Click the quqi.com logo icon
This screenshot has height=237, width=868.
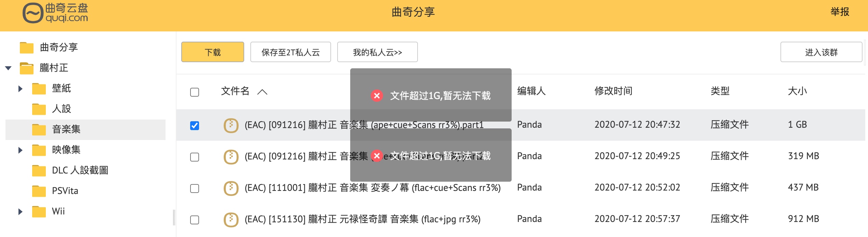pos(33,13)
